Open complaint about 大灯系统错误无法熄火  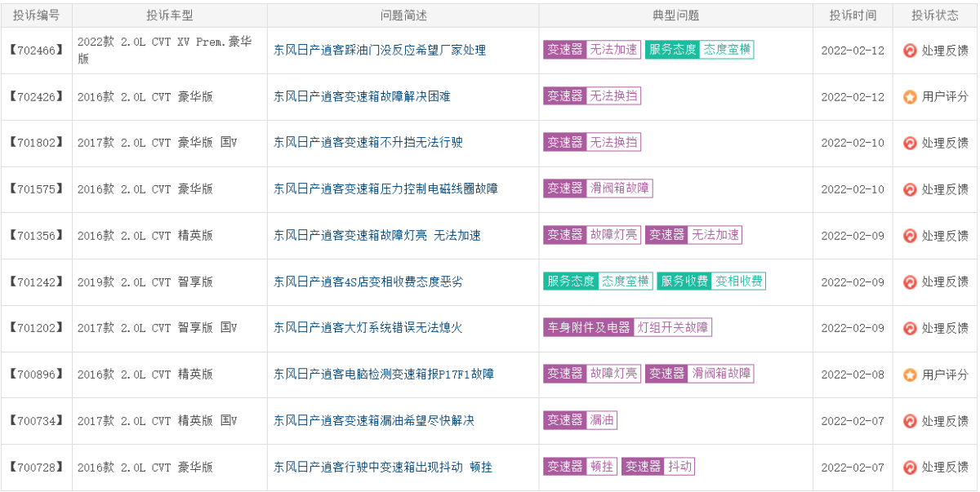click(368, 328)
